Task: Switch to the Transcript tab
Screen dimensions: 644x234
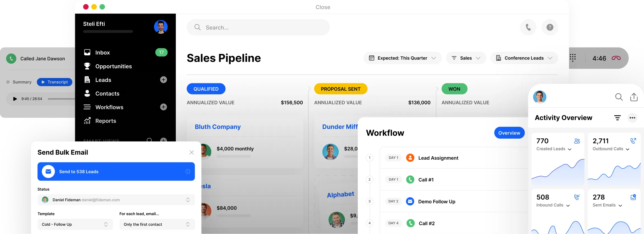Action: 55,82
